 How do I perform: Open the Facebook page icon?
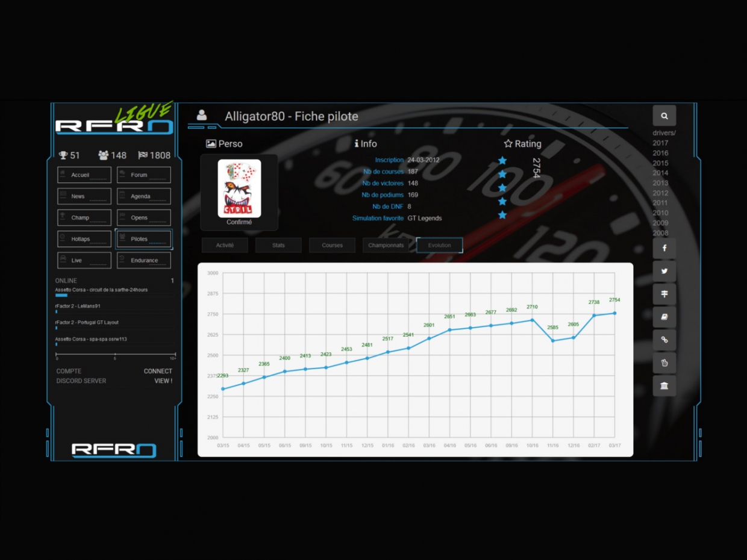pyautogui.click(x=664, y=248)
